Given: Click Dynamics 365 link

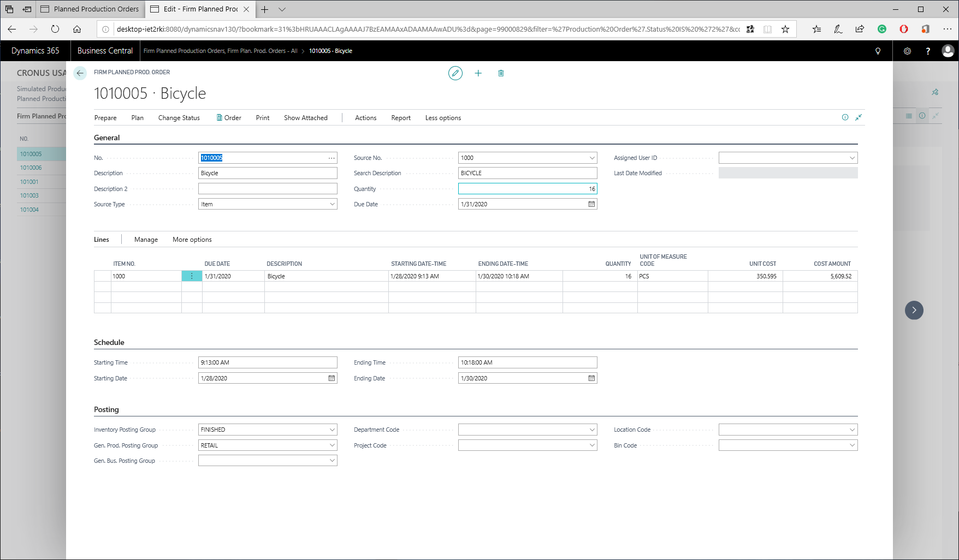Looking at the screenshot, I should pos(35,51).
